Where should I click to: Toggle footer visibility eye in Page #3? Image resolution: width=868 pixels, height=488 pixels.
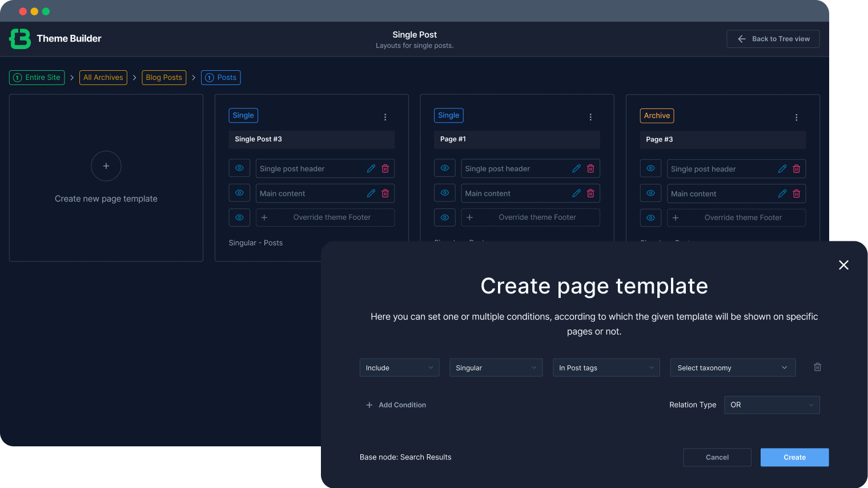650,218
